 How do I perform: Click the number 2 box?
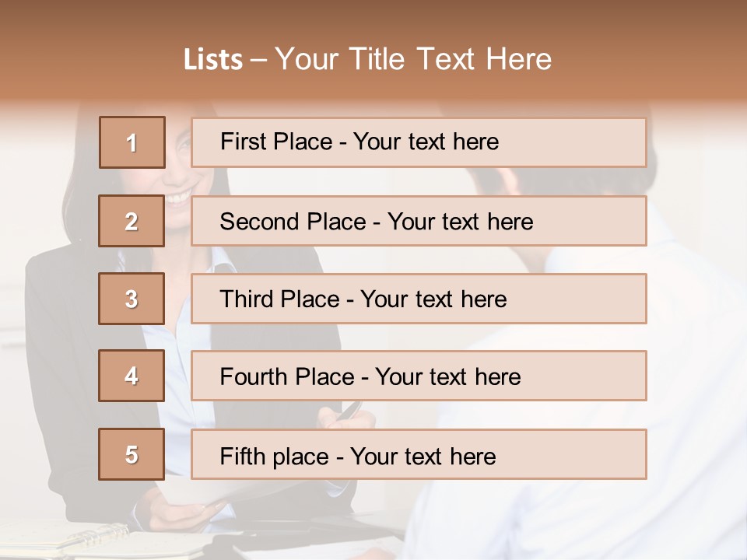coord(132,221)
